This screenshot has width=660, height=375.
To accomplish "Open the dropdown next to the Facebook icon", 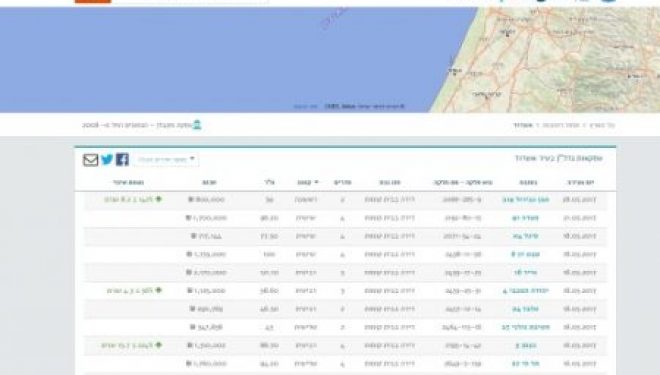I will click(x=166, y=160).
